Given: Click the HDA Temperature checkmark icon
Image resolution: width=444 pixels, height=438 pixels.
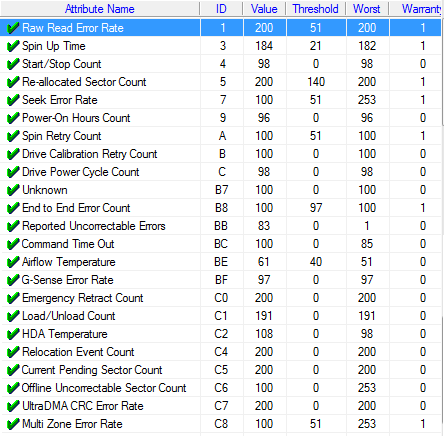Looking at the screenshot, I should (x=13, y=334).
